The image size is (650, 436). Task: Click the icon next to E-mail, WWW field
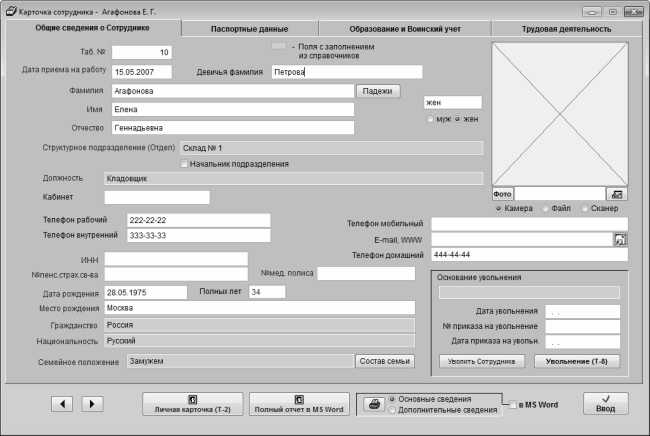620,239
